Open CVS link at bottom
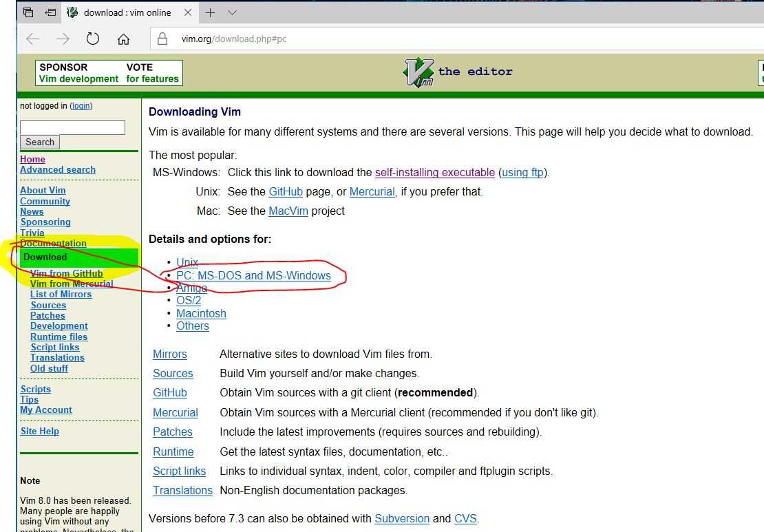 pyautogui.click(x=465, y=519)
